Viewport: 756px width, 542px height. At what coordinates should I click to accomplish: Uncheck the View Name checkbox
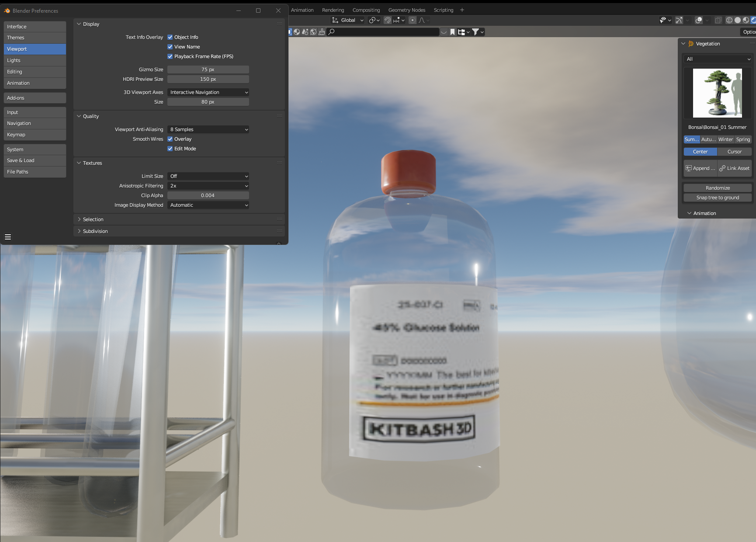point(170,47)
